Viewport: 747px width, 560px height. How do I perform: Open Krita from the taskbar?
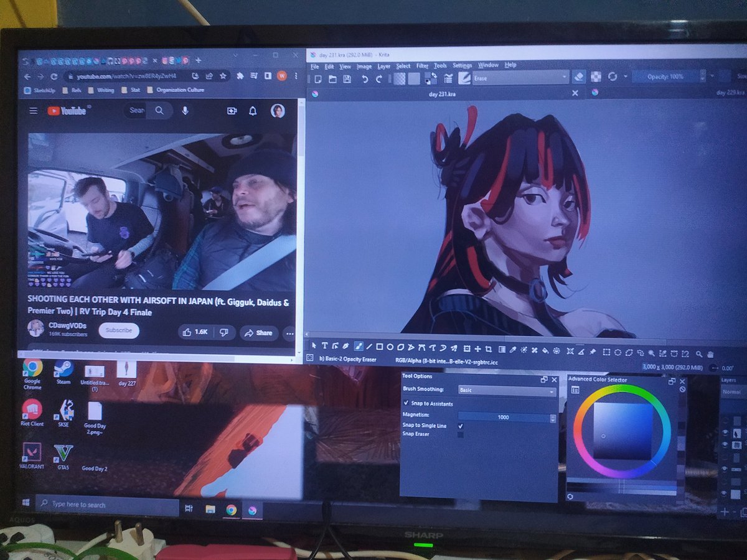(252, 510)
